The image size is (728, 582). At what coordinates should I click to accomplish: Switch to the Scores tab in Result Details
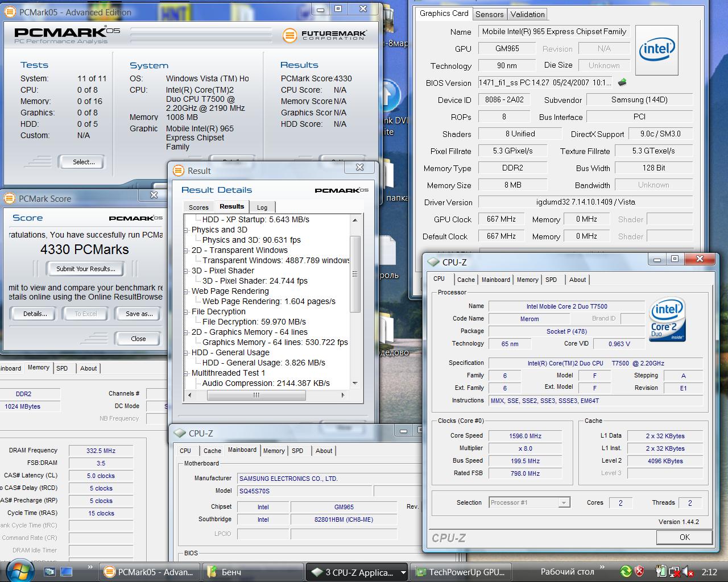pyautogui.click(x=198, y=207)
